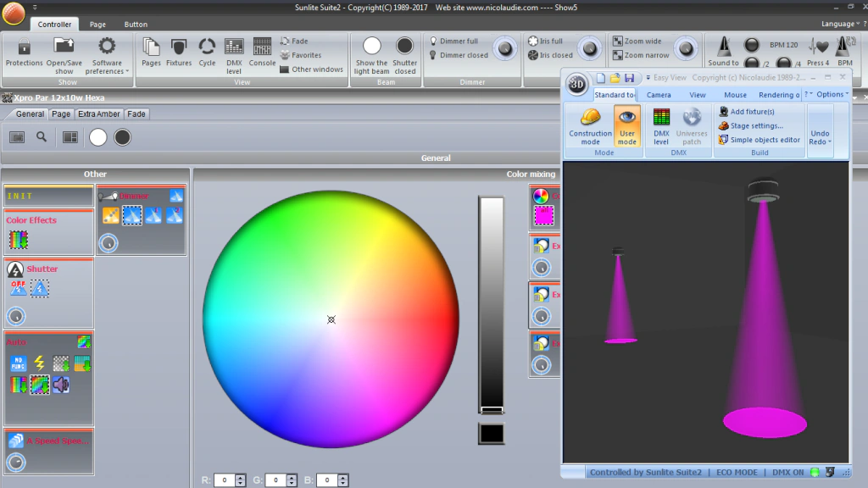Open the Options dropdown in Easy View
This screenshot has width=868, height=488.
[x=832, y=95]
